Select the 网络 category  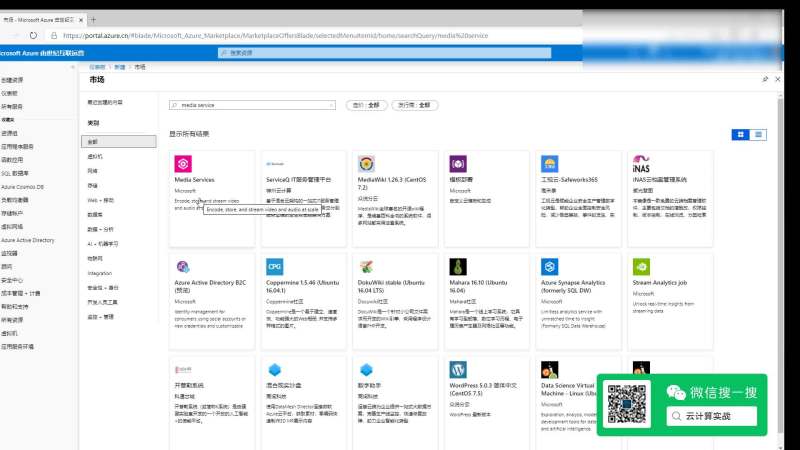tap(92, 171)
